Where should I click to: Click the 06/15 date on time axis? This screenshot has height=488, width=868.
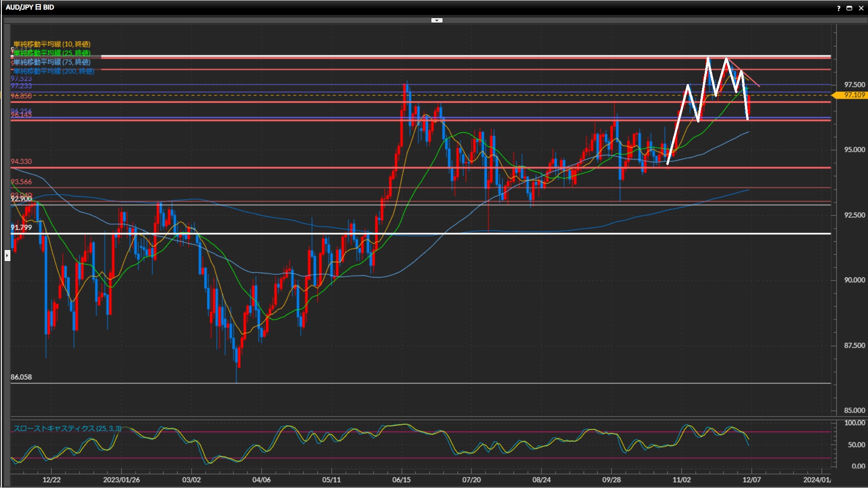click(401, 479)
